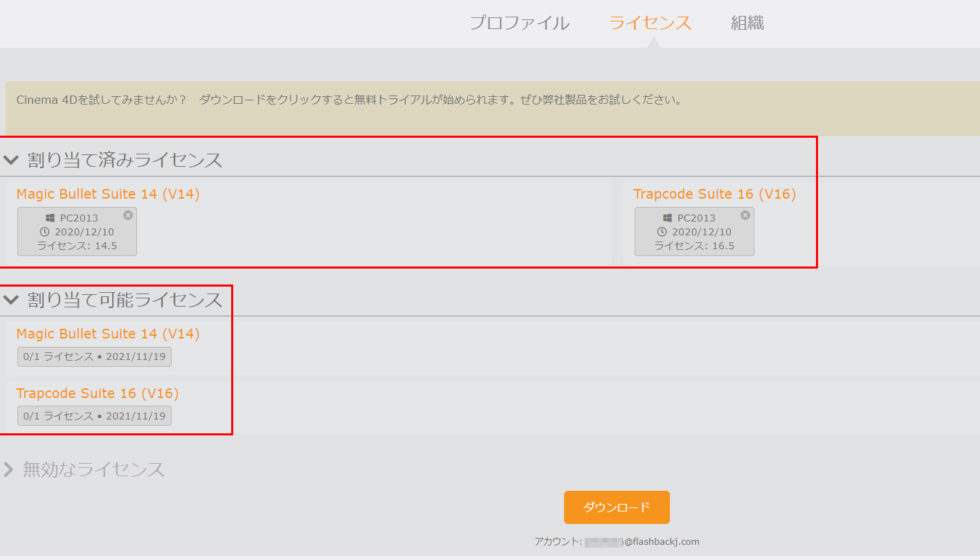Viewport: 980px width, 560px height.
Task: Open available Trapcode Suite 16 (V16) link
Action: pos(98,394)
